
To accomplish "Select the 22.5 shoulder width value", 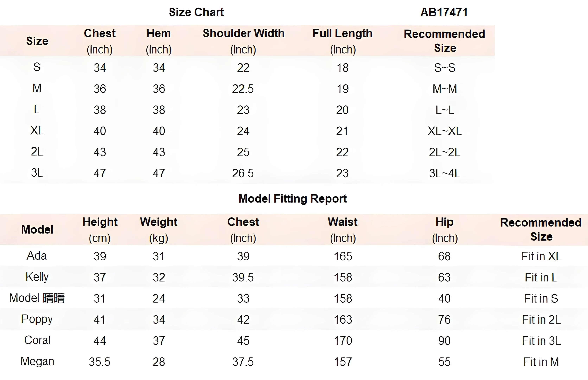I will tap(243, 89).
